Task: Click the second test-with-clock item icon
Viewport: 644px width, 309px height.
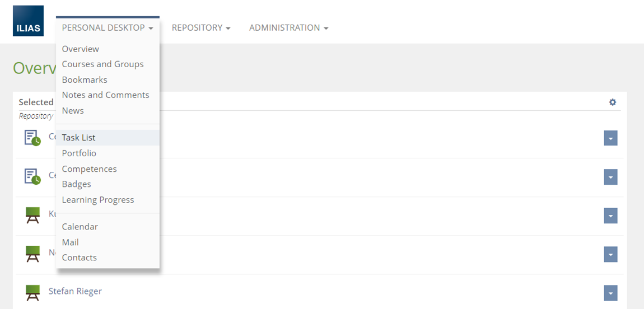Action: pos(32,176)
